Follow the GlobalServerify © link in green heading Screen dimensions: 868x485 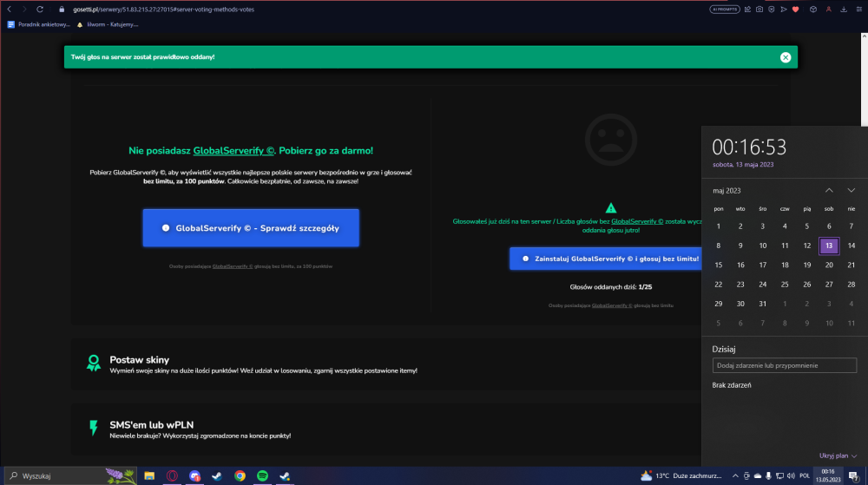point(233,150)
